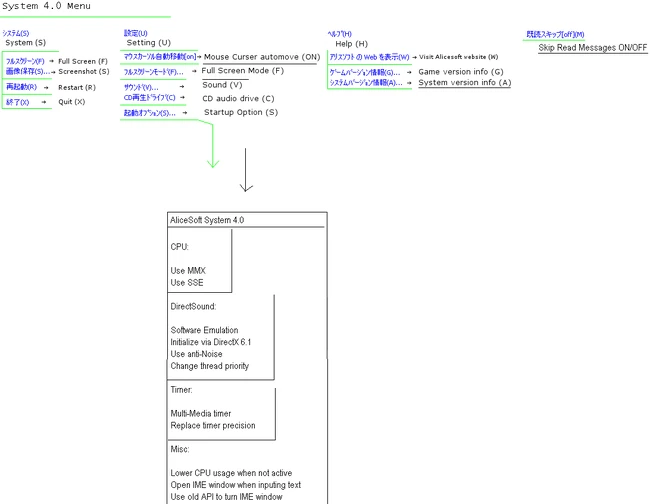Viewport: 650px width, 504px height.
Task: Click the 'System version info (A)' text
Action: click(465, 82)
